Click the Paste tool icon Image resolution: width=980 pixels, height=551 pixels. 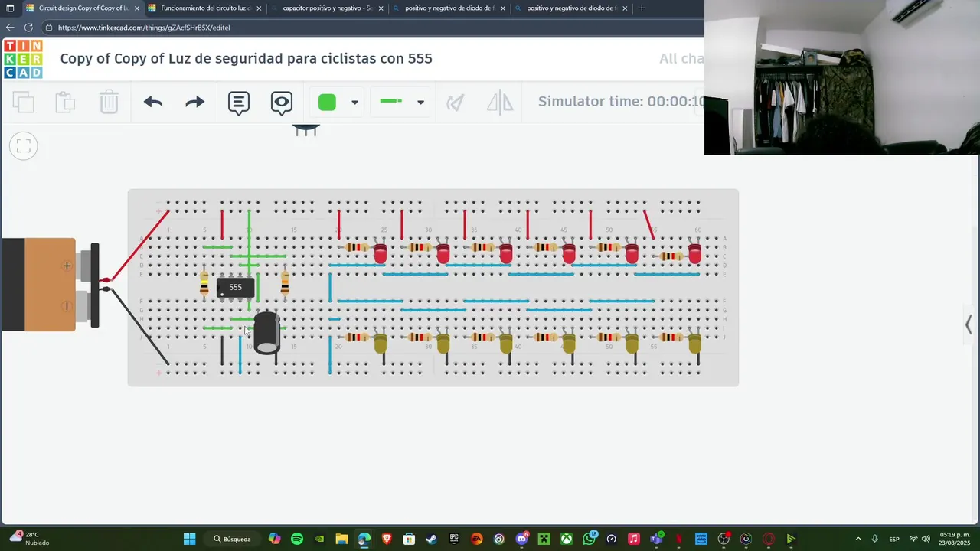[x=66, y=102]
